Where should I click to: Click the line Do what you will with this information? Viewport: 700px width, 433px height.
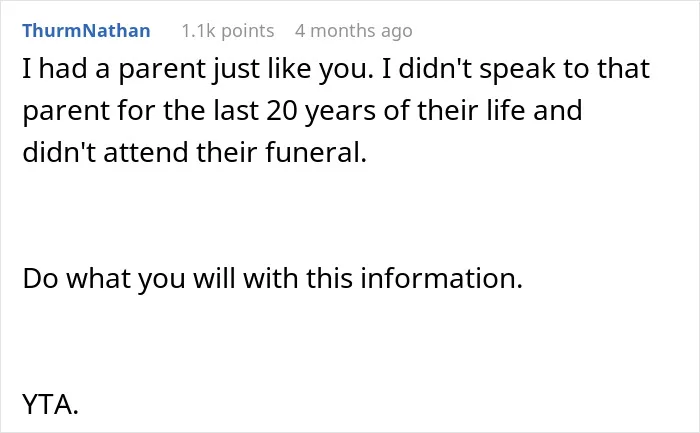point(272,279)
